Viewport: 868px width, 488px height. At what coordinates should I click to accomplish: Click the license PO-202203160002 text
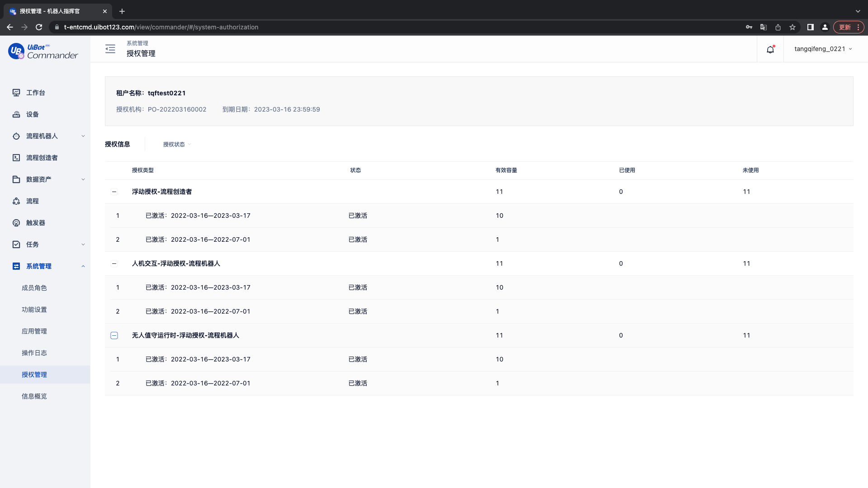(x=177, y=109)
